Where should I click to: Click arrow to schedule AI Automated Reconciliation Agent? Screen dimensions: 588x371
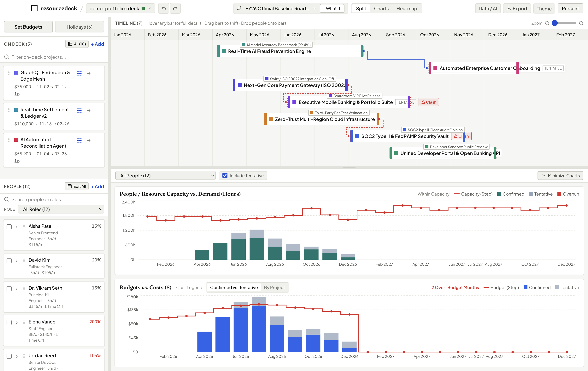pos(89,140)
